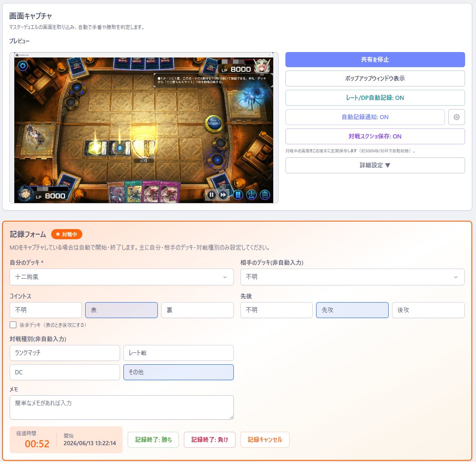The image size is (476, 462).
Task: Expand 詳細設定 section
Action: [x=375, y=165]
